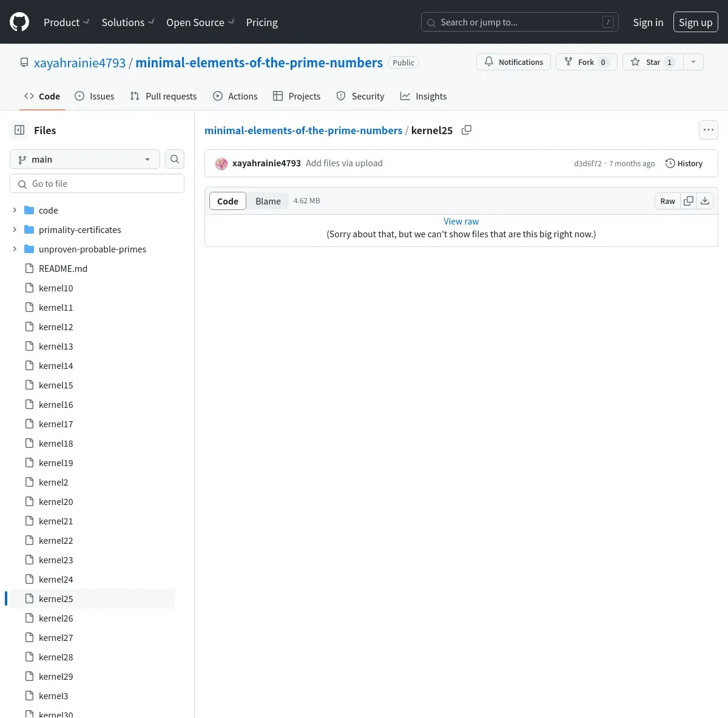Open the kernel28 file

tap(56, 657)
